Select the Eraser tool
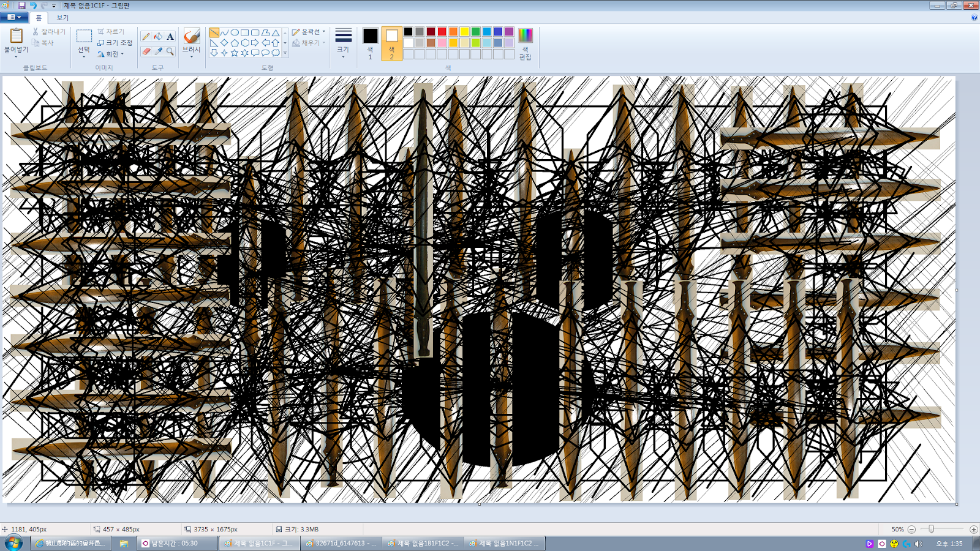 click(146, 51)
